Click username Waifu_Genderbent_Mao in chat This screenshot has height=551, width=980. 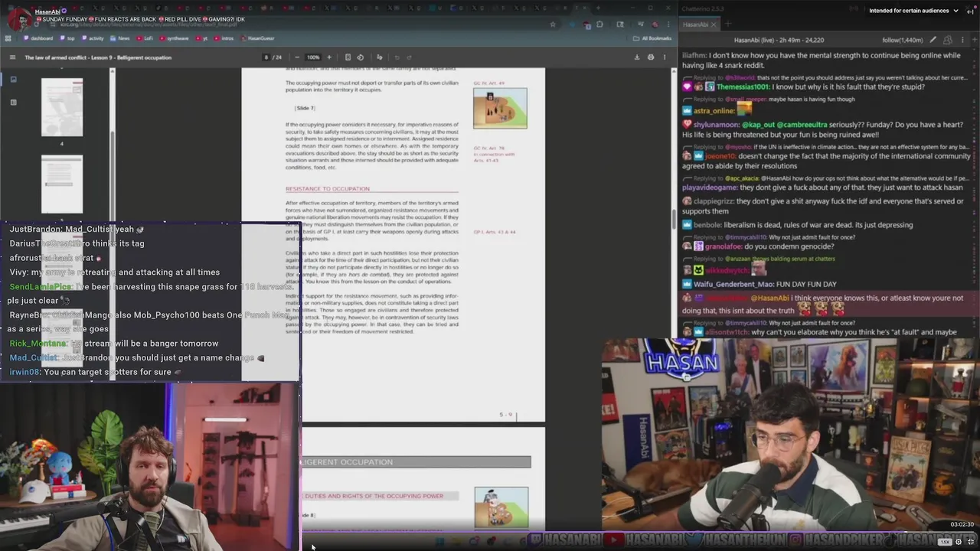(733, 284)
